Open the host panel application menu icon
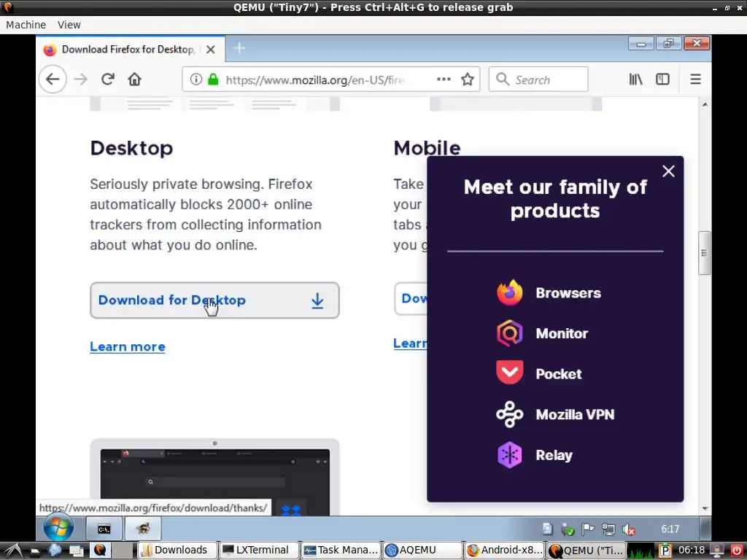This screenshot has height=560, width=747. 13,551
